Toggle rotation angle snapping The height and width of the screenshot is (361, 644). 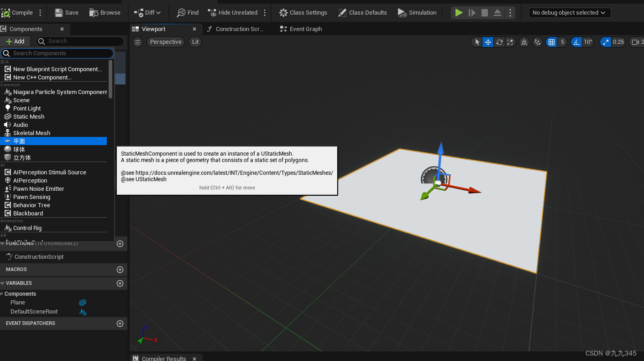pyautogui.click(x=576, y=42)
